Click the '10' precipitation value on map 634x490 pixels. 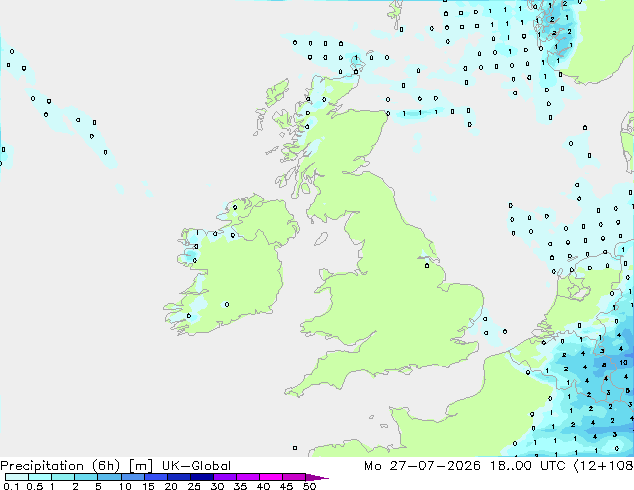point(623,363)
